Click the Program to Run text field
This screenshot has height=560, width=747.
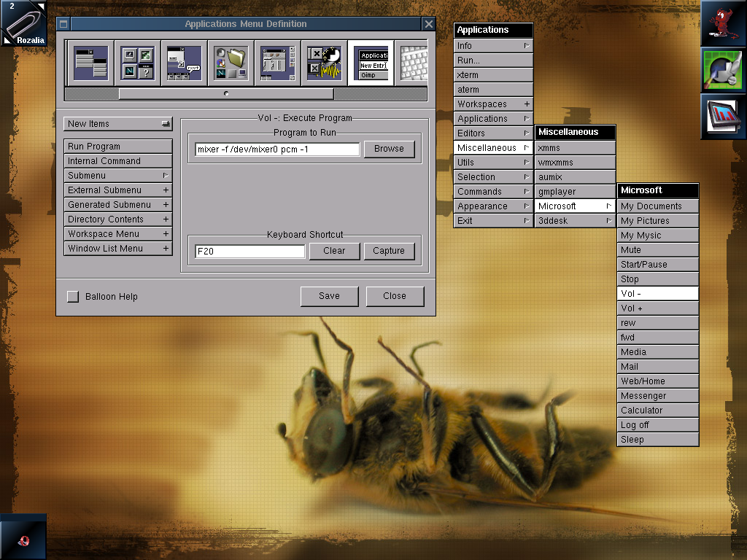(x=277, y=149)
